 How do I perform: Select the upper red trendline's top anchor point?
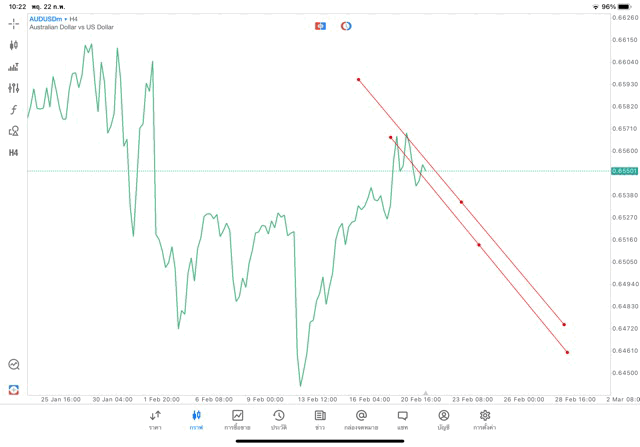point(358,79)
